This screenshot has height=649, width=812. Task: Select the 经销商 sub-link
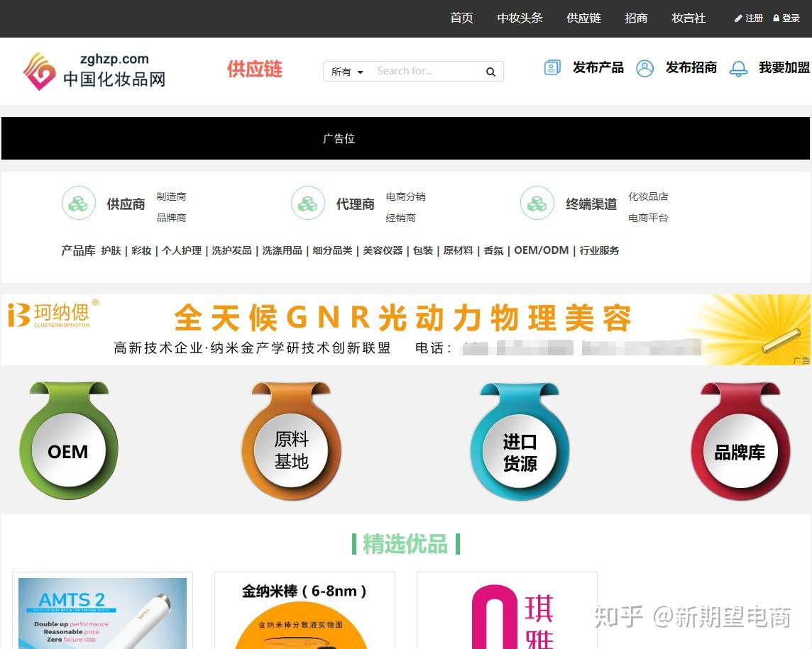[401, 218]
